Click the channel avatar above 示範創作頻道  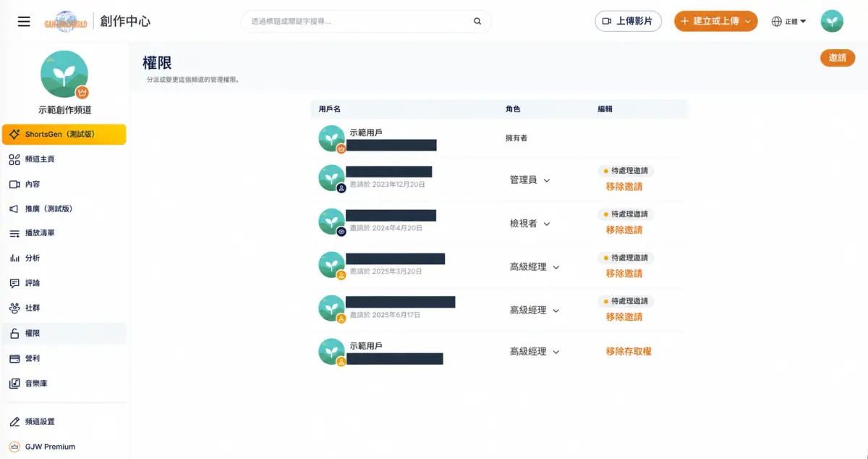[x=64, y=75]
